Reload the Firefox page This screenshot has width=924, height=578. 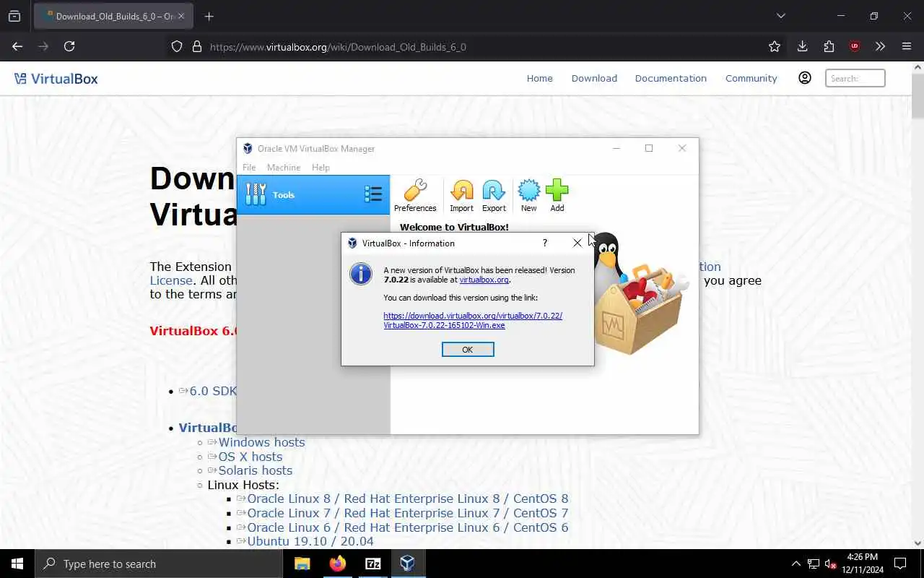pos(69,46)
